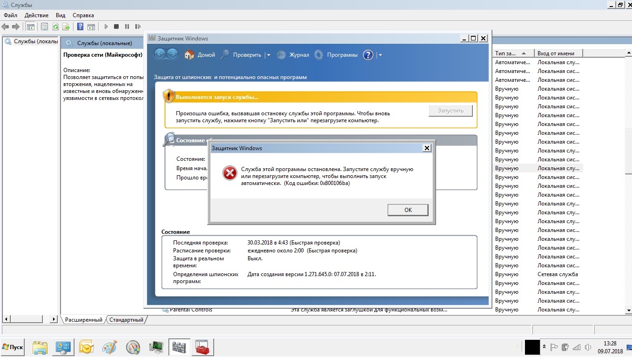Click the greyed Запустить button in Defender

coord(450,111)
